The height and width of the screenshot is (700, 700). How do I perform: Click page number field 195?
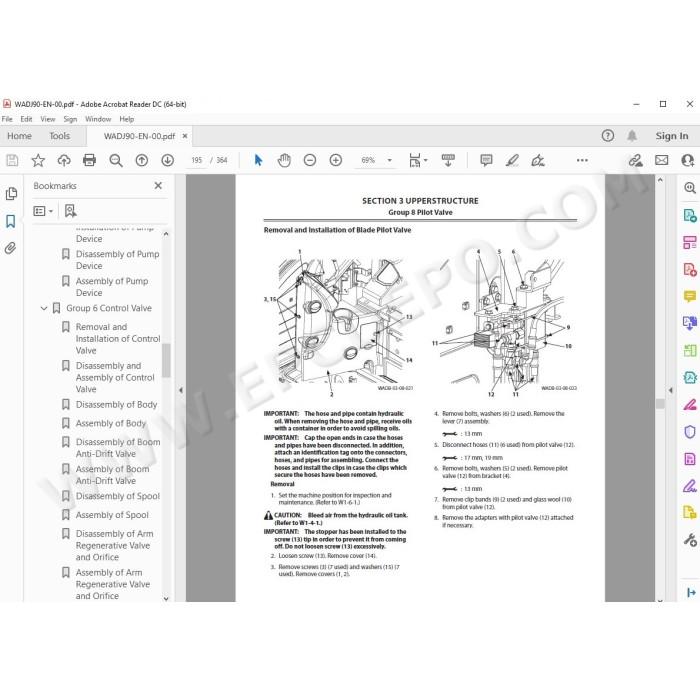[x=196, y=160]
